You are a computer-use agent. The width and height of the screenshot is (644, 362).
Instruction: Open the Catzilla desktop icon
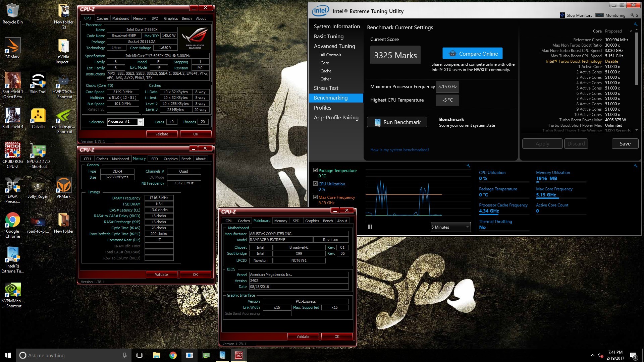click(38, 118)
